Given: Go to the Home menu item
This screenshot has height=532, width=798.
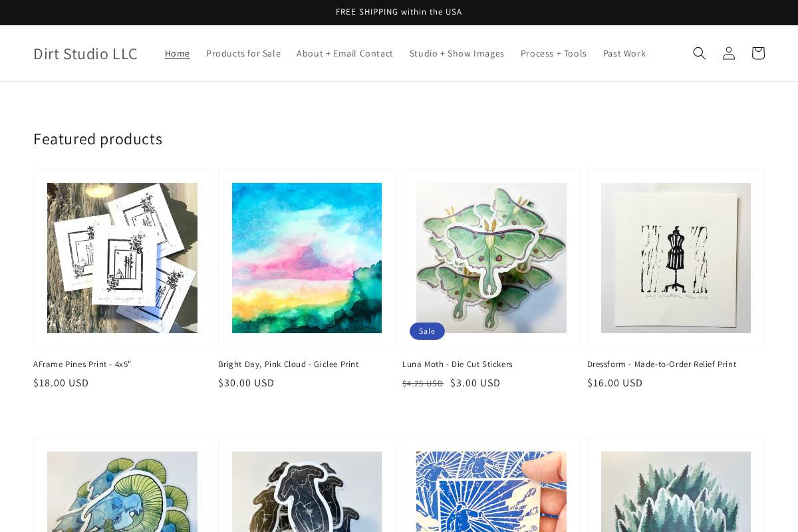Looking at the screenshot, I should pos(177,53).
